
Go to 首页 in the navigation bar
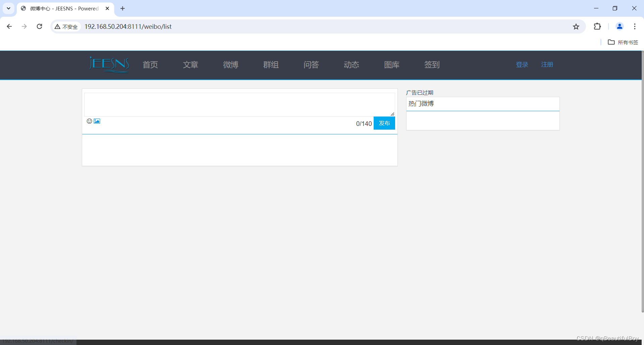150,65
